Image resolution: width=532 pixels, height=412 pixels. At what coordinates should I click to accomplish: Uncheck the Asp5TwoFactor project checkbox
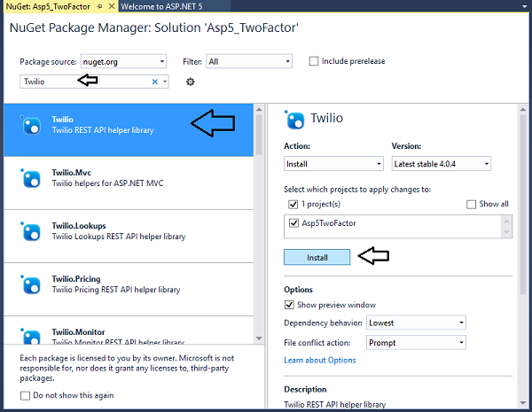click(x=293, y=223)
